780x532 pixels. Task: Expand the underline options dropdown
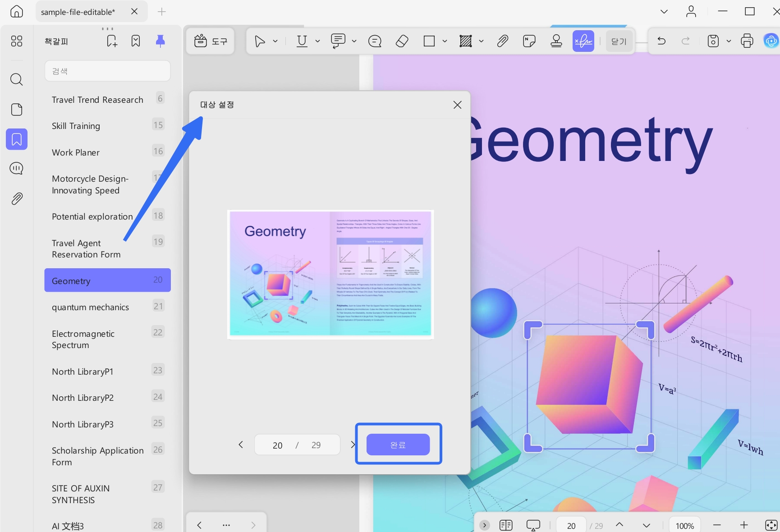point(317,41)
